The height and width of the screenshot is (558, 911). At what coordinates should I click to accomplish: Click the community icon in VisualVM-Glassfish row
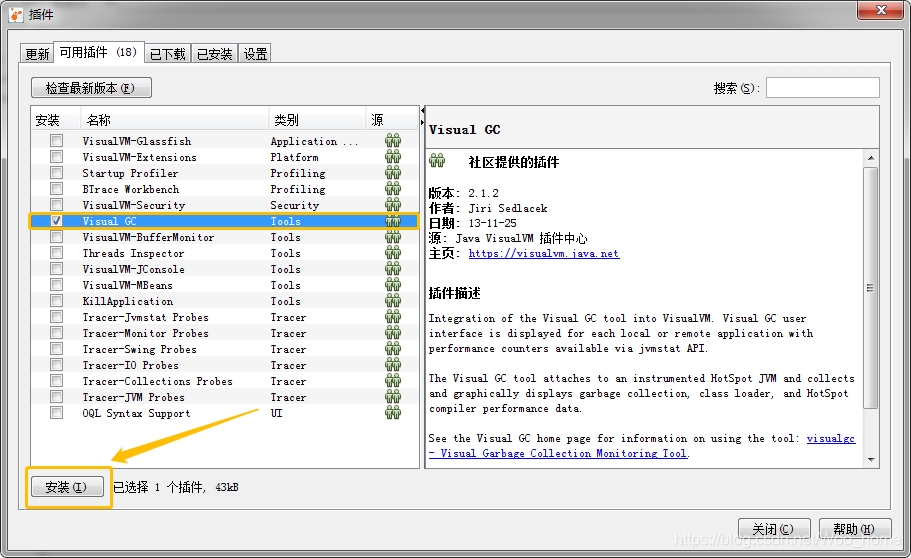click(x=393, y=141)
